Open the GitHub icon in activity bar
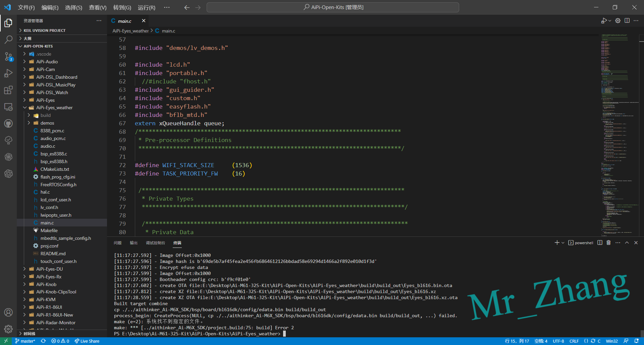644x345 pixels. coord(8,123)
